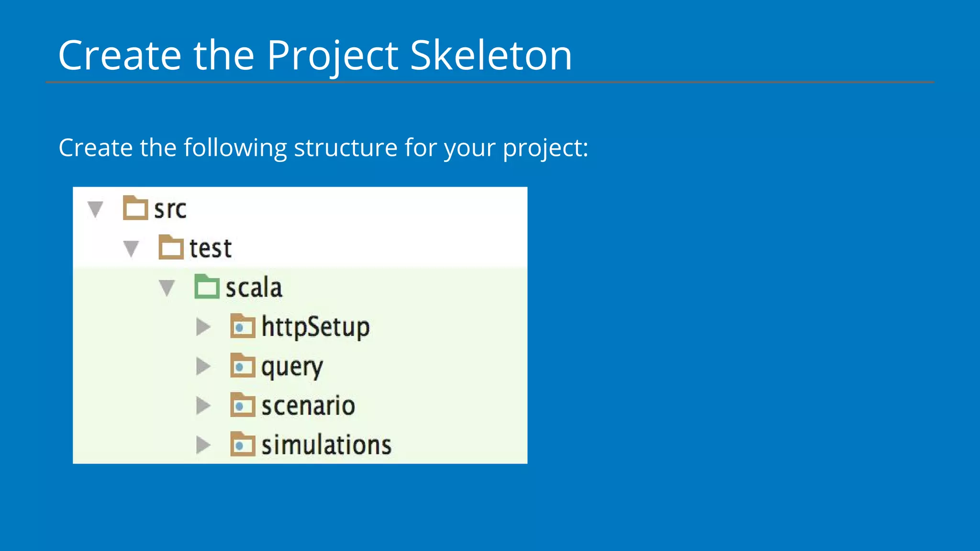Expand the simulations package arrow
This screenshot has height=551, width=980.
click(x=203, y=445)
